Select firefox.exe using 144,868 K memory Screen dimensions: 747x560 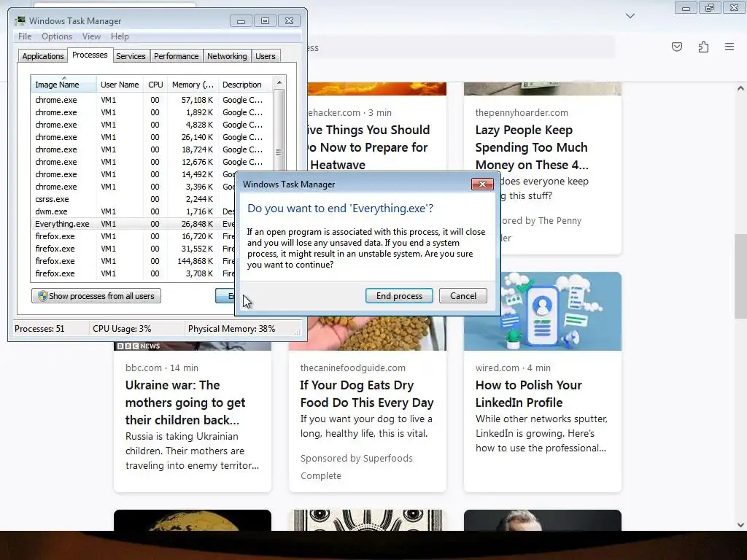coord(134,261)
